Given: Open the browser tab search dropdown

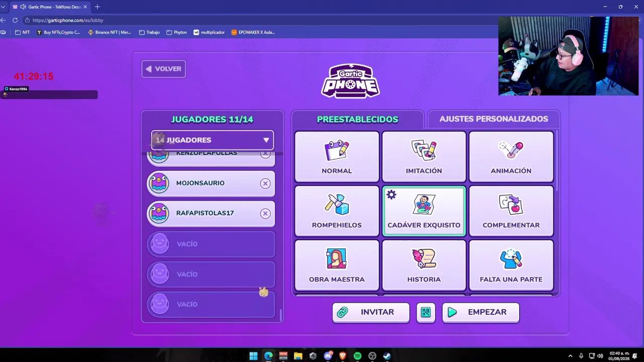Looking at the screenshot, I should point(3,7).
